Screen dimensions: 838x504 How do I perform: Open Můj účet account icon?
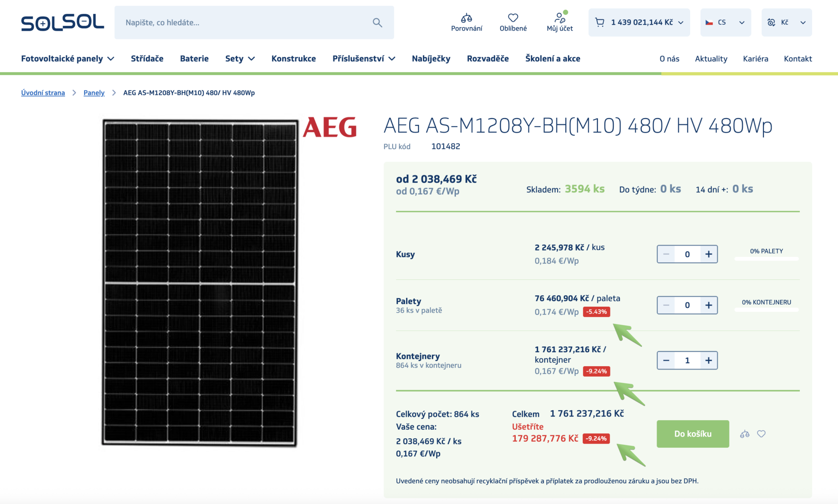pyautogui.click(x=560, y=18)
